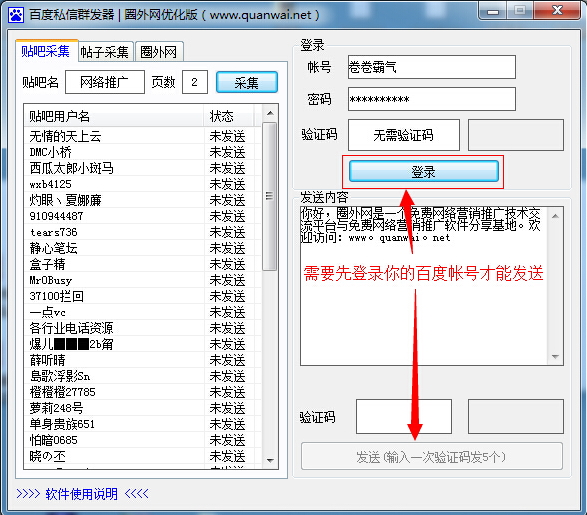The width and height of the screenshot is (587, 515).
Task: Select user row 盒子精
Action: (142, 264)
